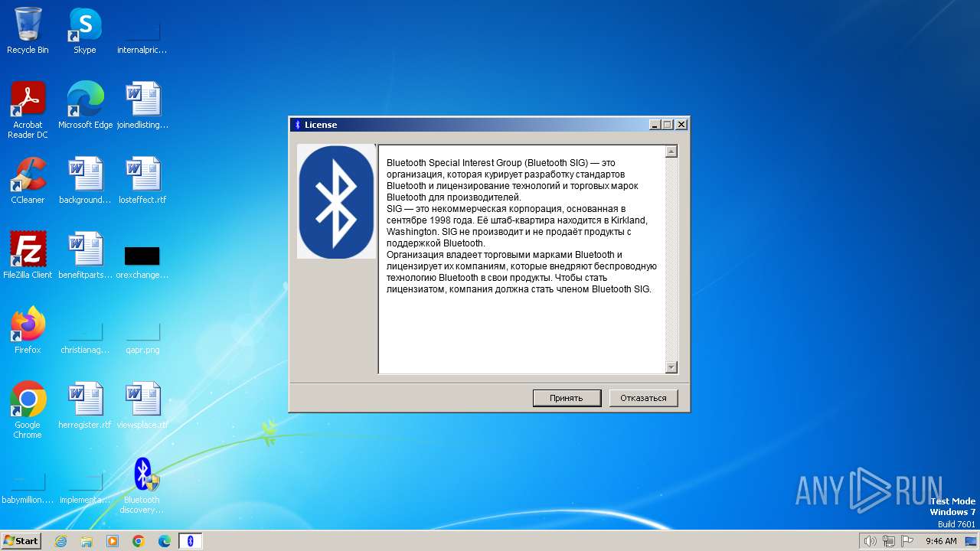Open Chrome from the taskbar
This screenshot has width=980, height=551.
pyautogui.click(x=139, y=541)
